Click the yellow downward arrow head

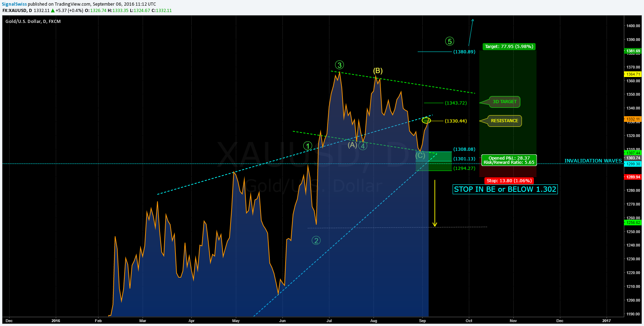(435, 224)
